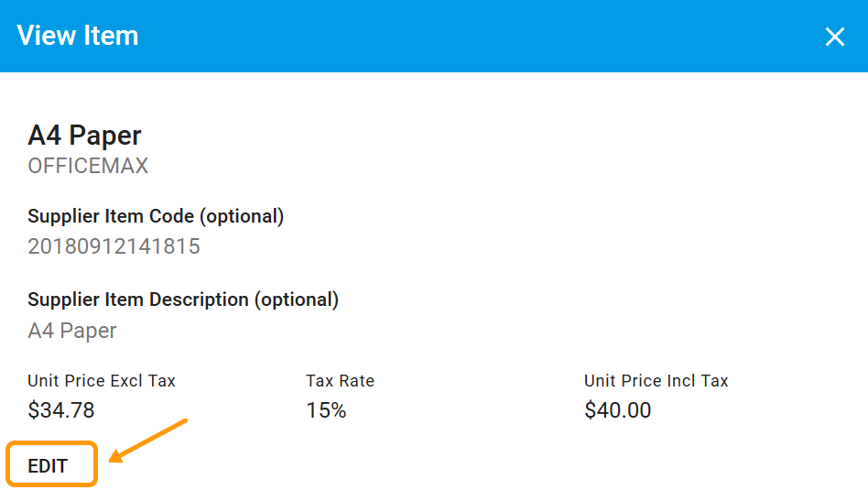The width and height of the screenshot is (868, 501).
Task: Click "(optional)" beside Supplier Item Description
Action: (x=297, y=300)
